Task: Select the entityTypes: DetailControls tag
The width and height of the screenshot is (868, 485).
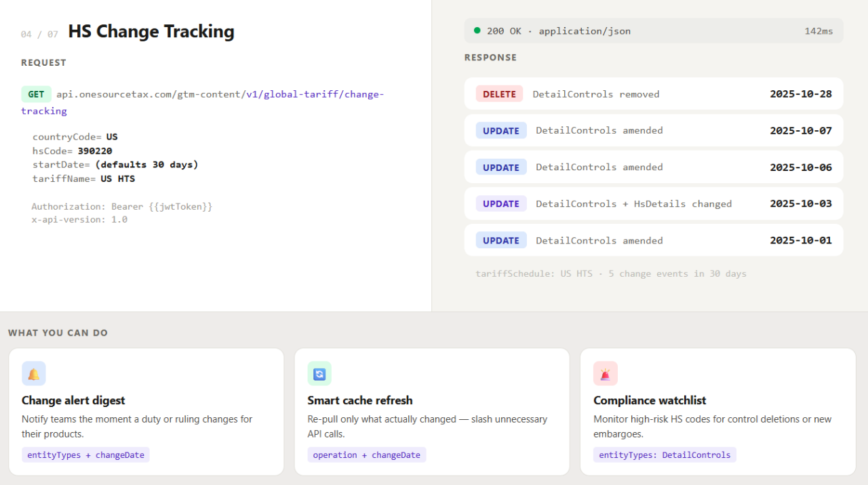Action: (665, 455)
